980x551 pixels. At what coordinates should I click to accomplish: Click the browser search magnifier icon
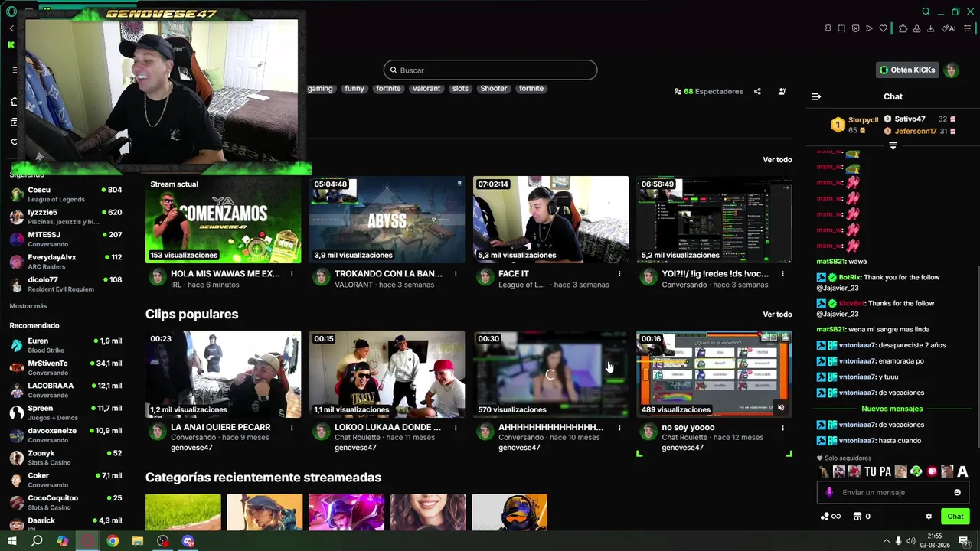click(x=926, y=11)
